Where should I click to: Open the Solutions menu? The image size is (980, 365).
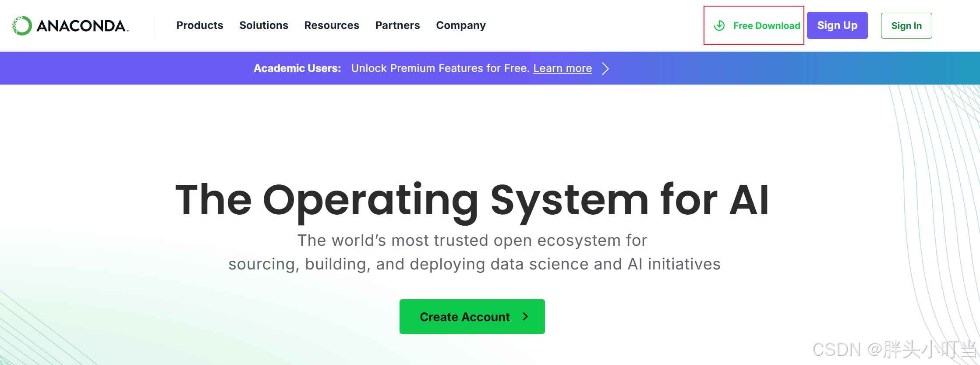click(264, 25)
